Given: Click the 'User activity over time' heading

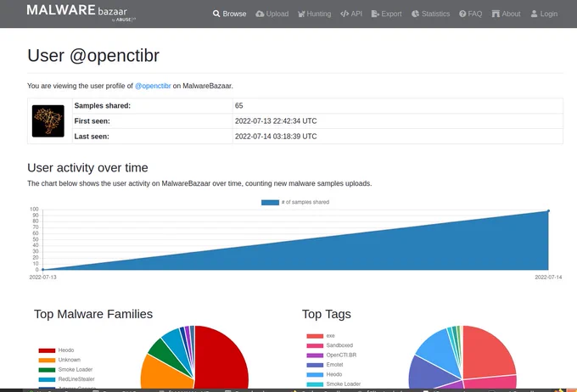Looking at the screenshot, I should click(x=87, y=168).
